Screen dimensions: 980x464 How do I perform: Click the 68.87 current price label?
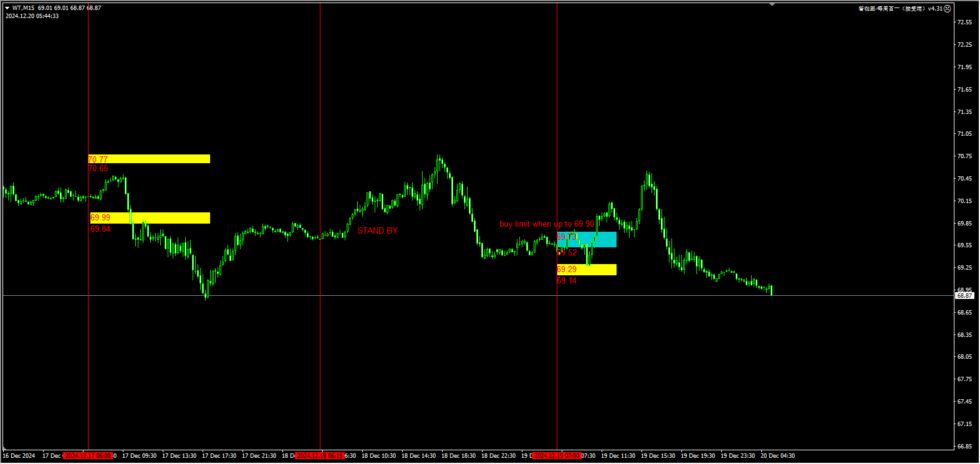pyautogui.click(x=964, y=296)
